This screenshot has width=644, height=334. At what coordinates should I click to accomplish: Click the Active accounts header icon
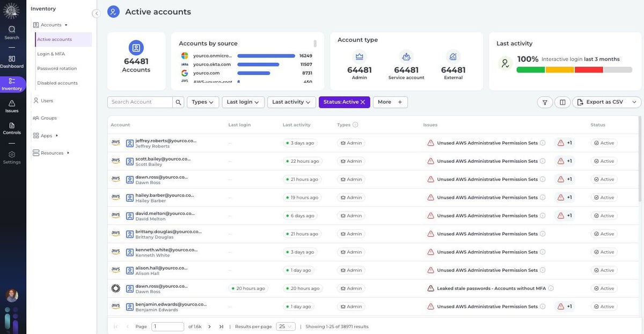tap(113, 12)
